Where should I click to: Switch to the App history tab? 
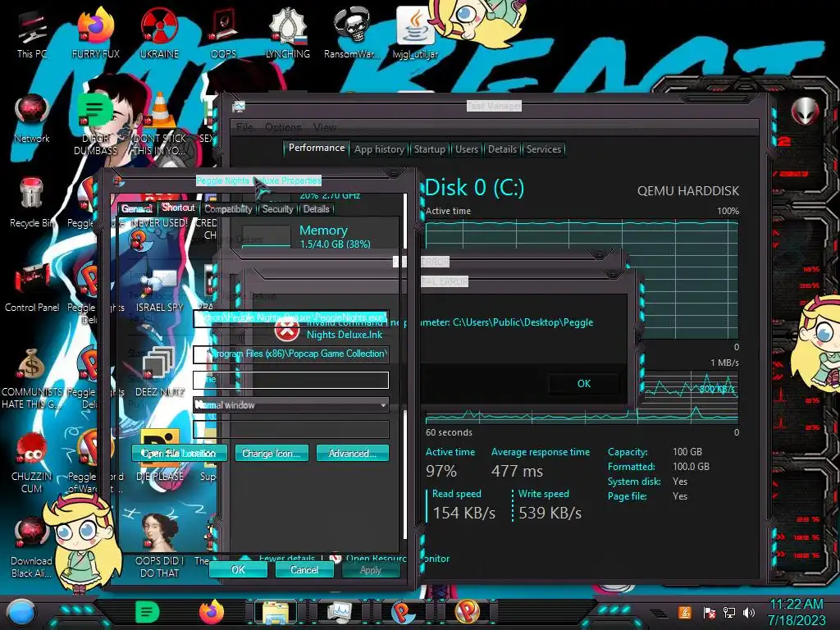[379, 149]
